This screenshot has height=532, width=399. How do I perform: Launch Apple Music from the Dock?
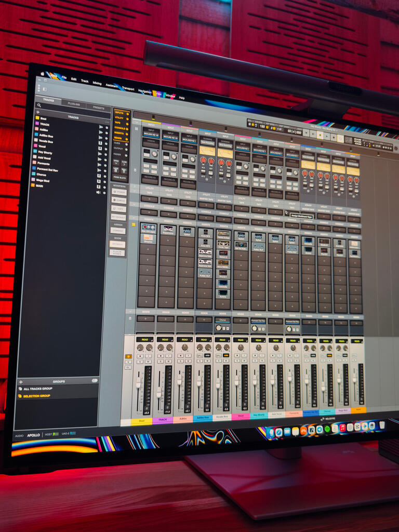(343, 428)
